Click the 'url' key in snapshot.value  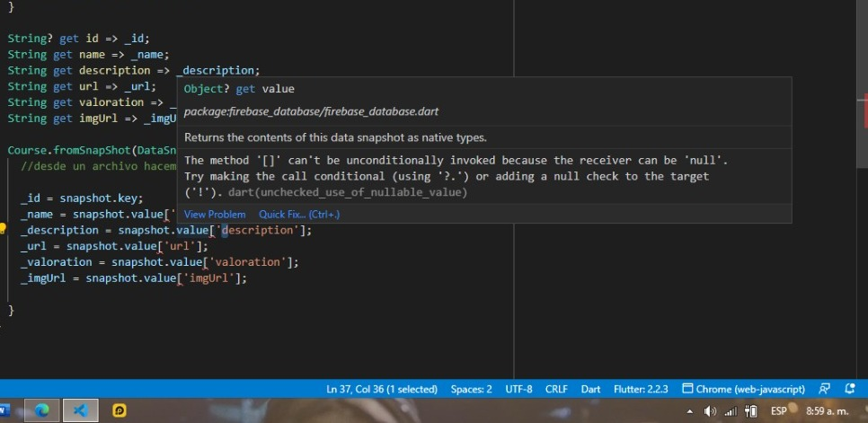(180, 246)
